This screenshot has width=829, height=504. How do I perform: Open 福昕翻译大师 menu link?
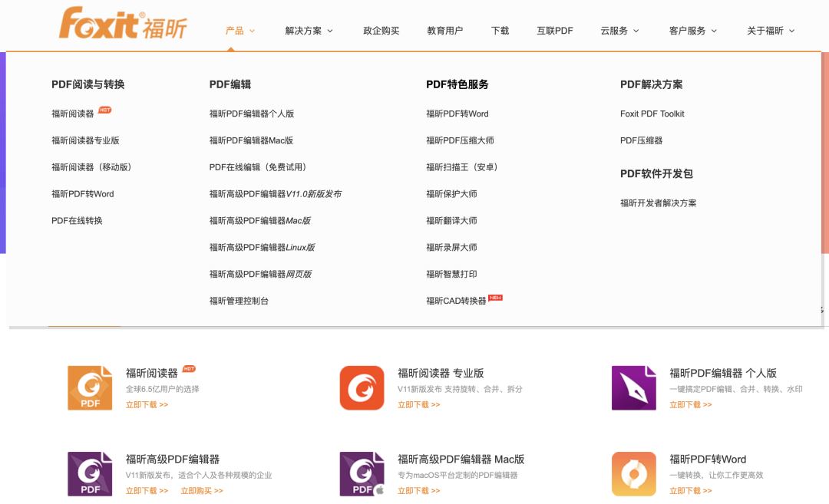click(451, 221)
